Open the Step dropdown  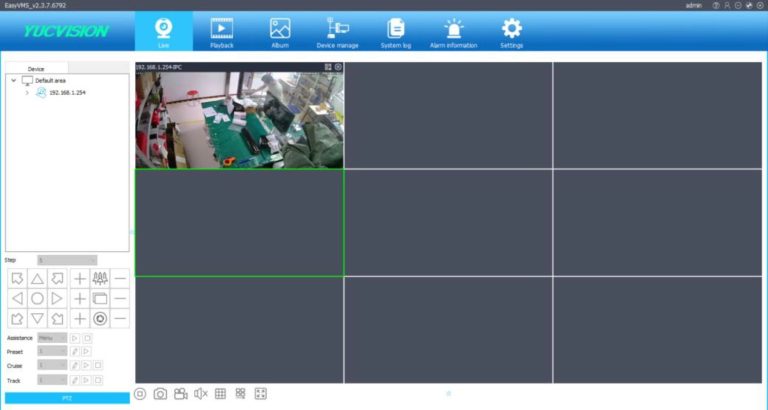click(x=66, y=260)
